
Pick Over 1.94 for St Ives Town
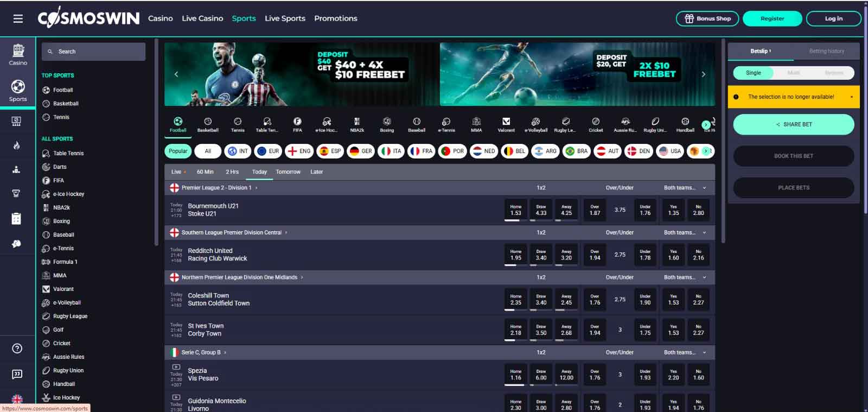point(595,330)
